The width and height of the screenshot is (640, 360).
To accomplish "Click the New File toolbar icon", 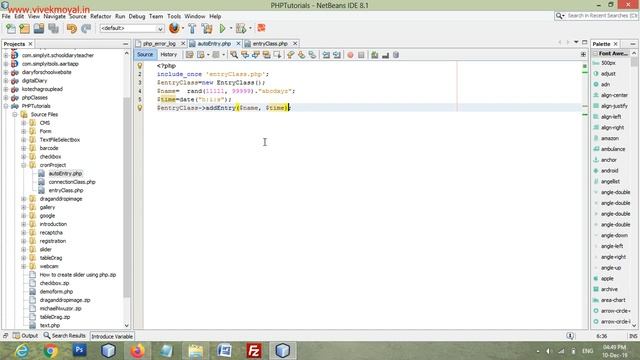I will click(x=11, y=28).
